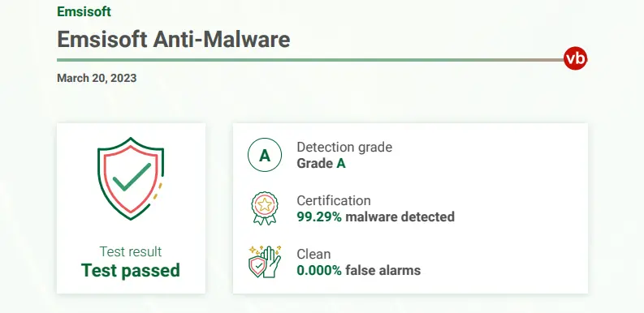Click the March 20, 2023 date

pos(97,78)
